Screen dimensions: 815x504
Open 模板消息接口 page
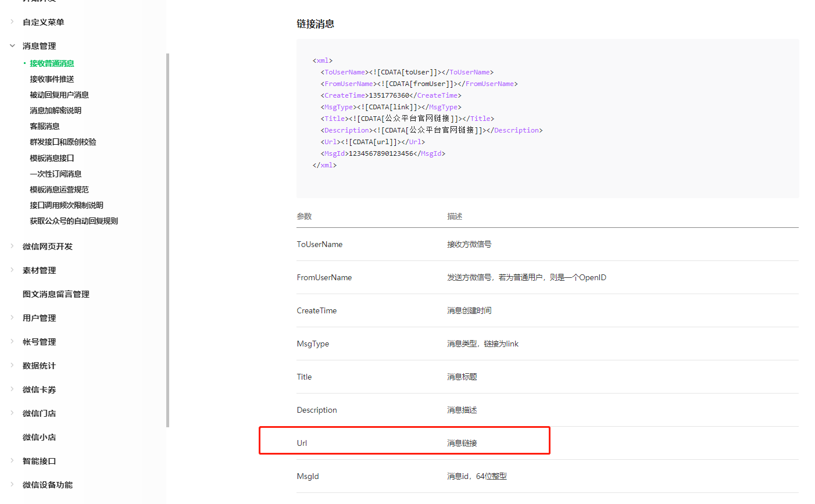click(52, 158)
